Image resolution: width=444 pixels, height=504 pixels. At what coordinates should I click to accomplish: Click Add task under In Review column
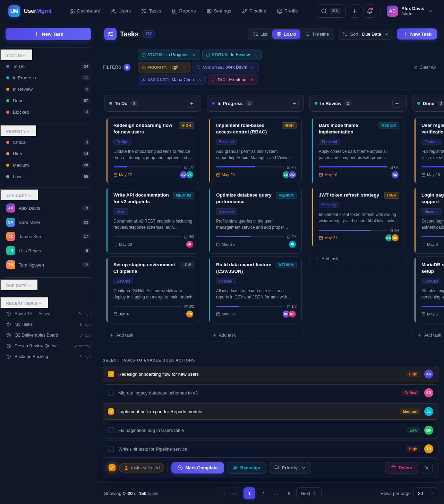pos(358,259)
